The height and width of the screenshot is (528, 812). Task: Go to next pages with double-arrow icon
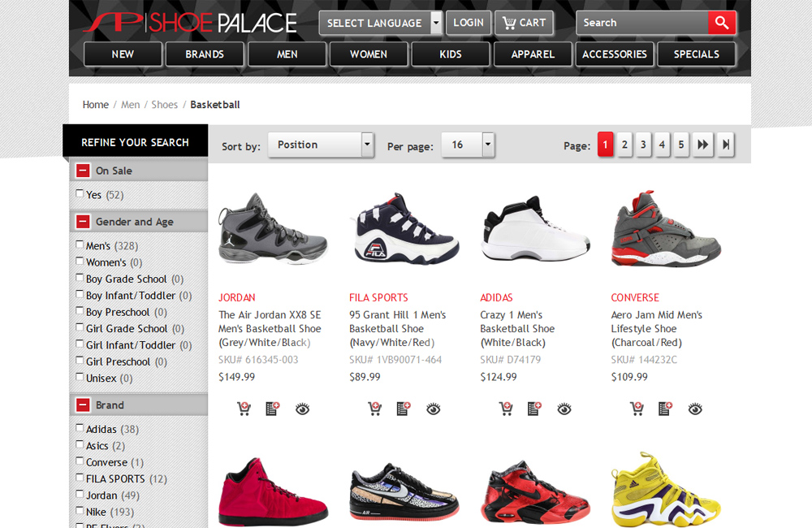coord(702,145)
